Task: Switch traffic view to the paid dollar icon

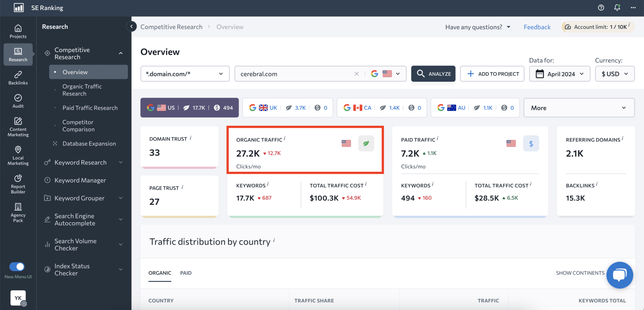Action: click(x=531, y=143)
